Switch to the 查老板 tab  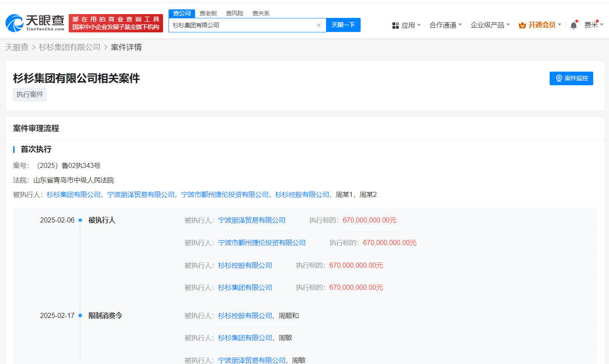[208, 13]
